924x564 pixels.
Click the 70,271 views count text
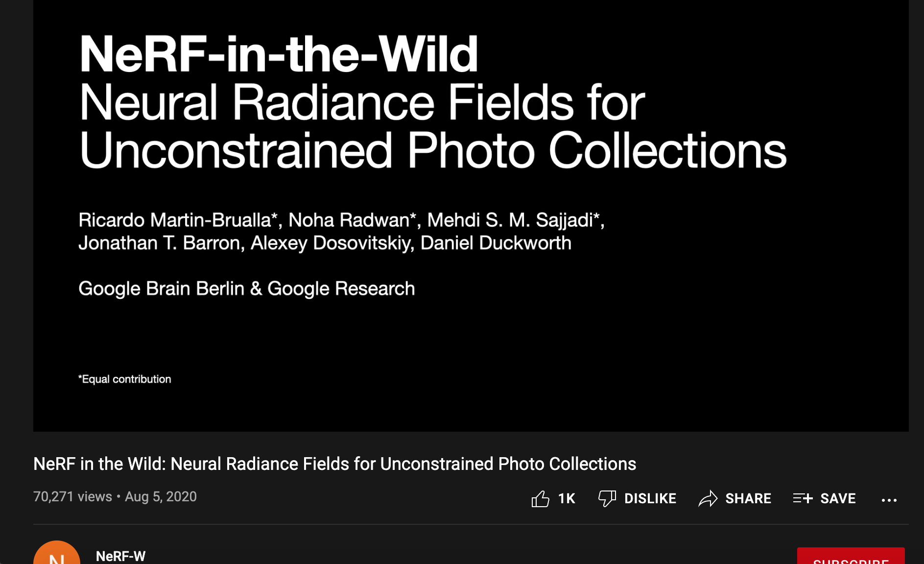(72, 496)
